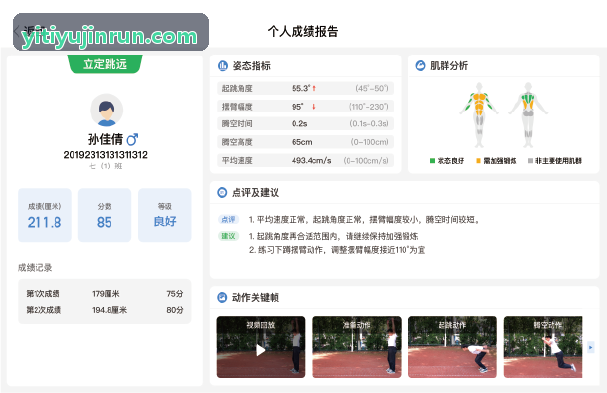The width and height of the screenshot is (607, 393).
Task: Select the 摆臂幅度 row
Action: point(305,106)
